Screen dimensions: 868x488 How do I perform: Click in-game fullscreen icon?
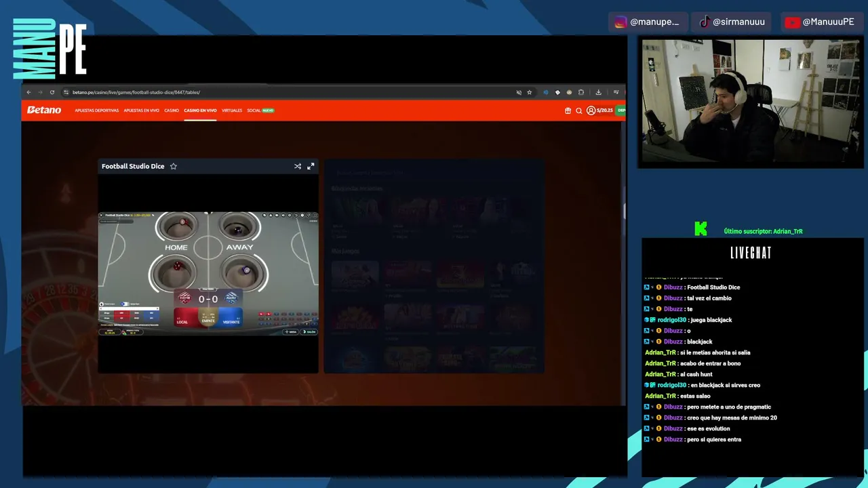pyautogui.click(x=314, y=216)
